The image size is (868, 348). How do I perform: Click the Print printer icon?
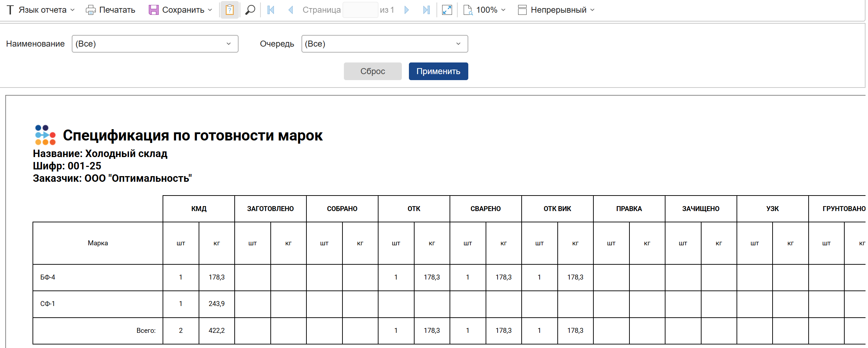tap(90, 10)
